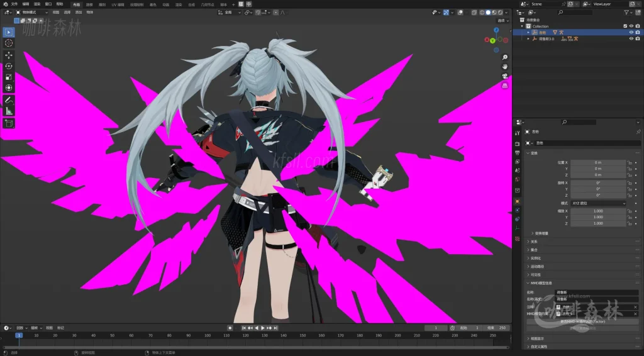Toggle Collection exclude checkbox in outliner
This screenshot has height=356, width=644.
click(x=625, y=26)
